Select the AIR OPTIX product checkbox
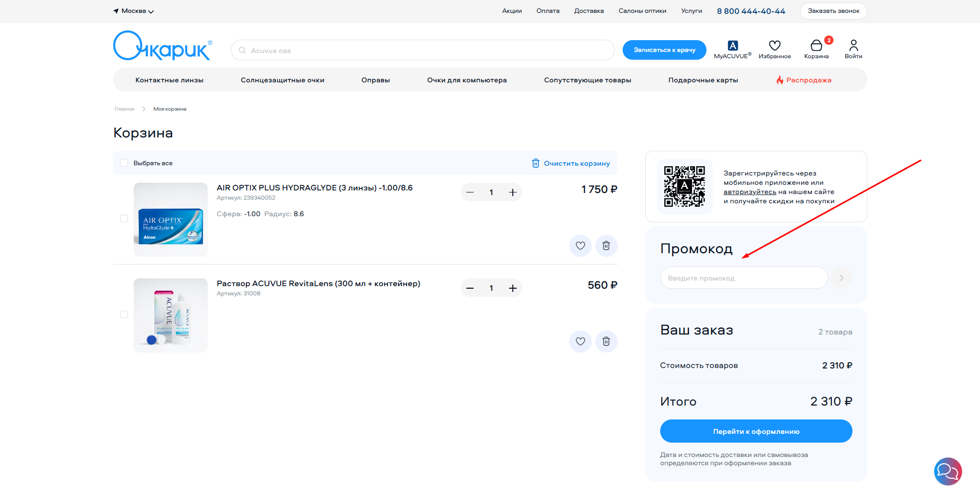980x492 pixels. 124,219
